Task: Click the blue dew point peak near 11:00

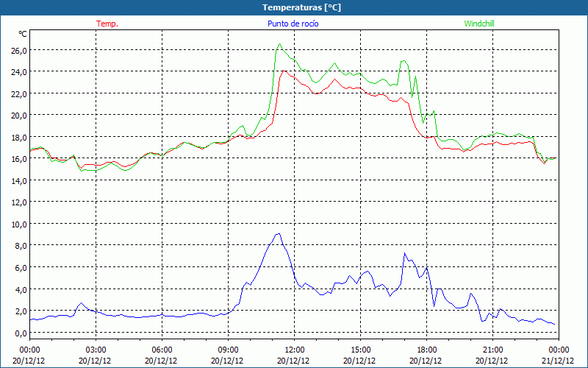Action: tap(278, 234)
